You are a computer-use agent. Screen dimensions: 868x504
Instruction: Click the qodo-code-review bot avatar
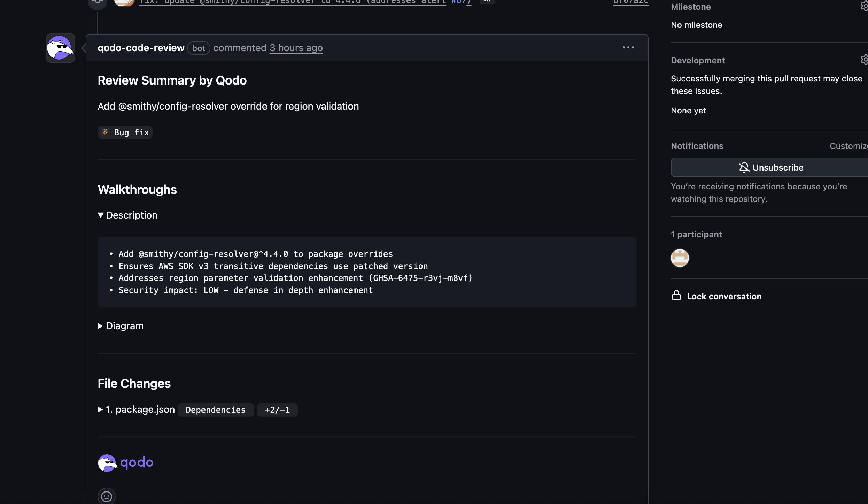(x=61, y=48)
